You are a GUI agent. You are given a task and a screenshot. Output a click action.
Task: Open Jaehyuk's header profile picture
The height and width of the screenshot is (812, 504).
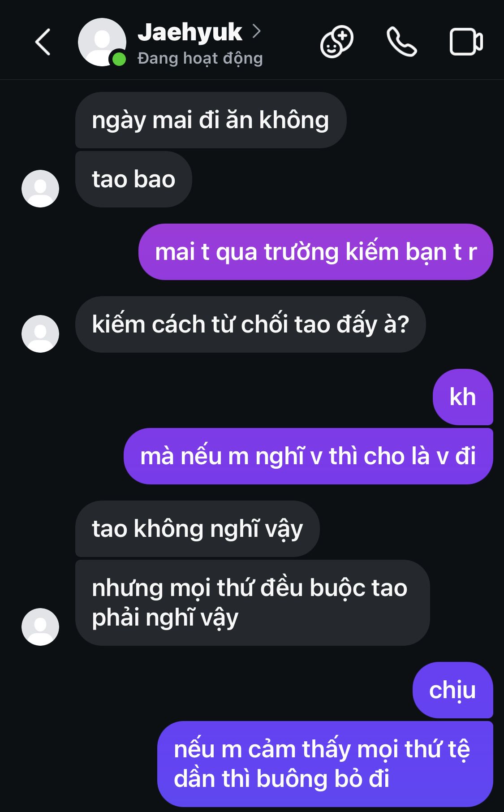point(102,42)
